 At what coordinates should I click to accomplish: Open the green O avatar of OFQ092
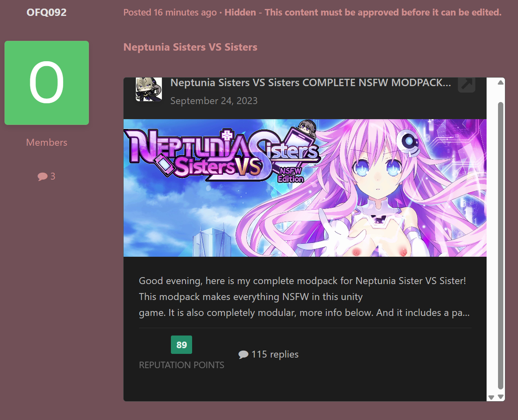tap(46, 83)
